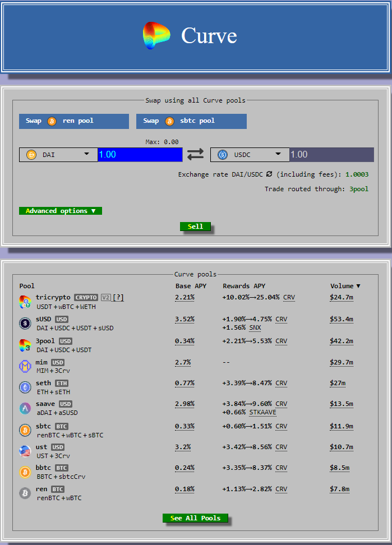Click the Curve rainbow logo
392x545 pixels.
(x=156, y=35)
